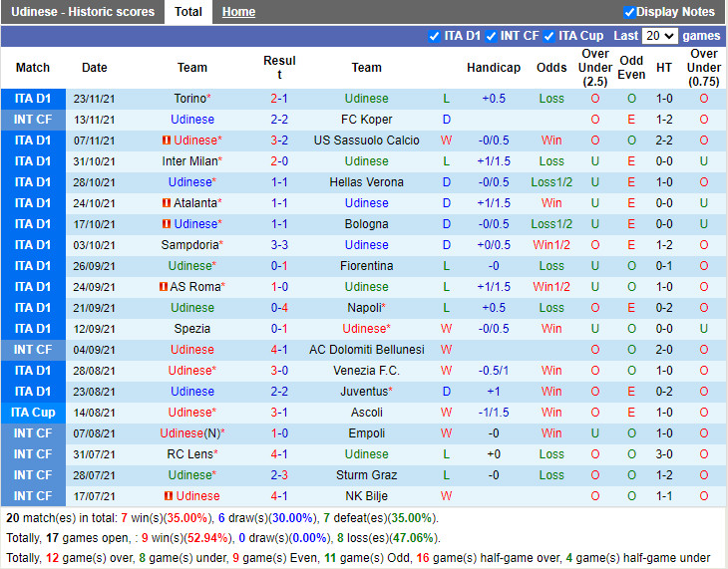Toggle the Display Notes checkbox
Viewport: 728px width, 569px height.
[629, 12]
